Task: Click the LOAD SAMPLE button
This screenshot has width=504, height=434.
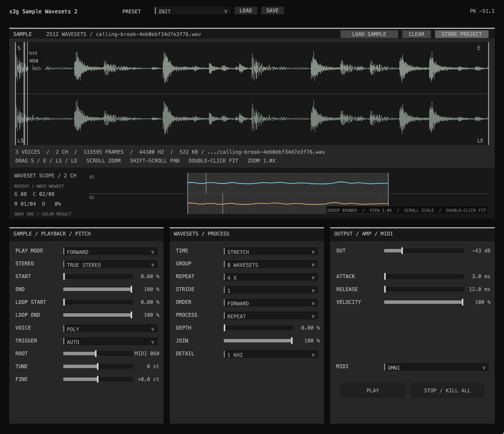Action: pos(369,34)
